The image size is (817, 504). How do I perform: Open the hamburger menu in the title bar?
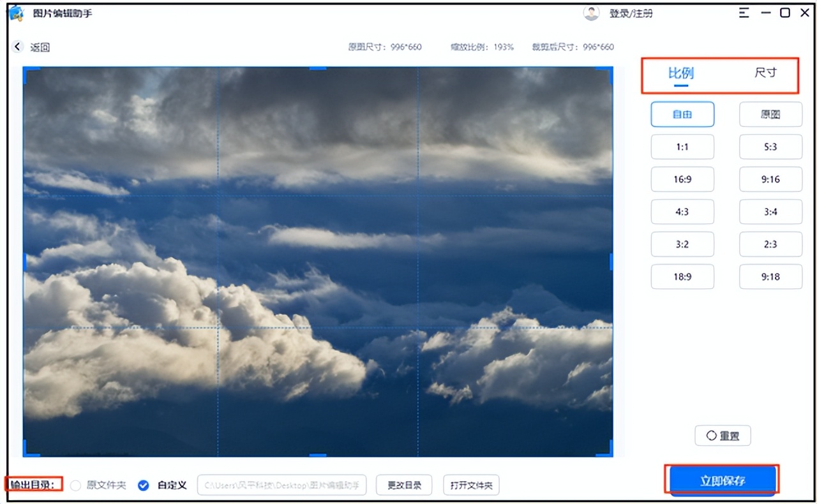click(744, 13)
